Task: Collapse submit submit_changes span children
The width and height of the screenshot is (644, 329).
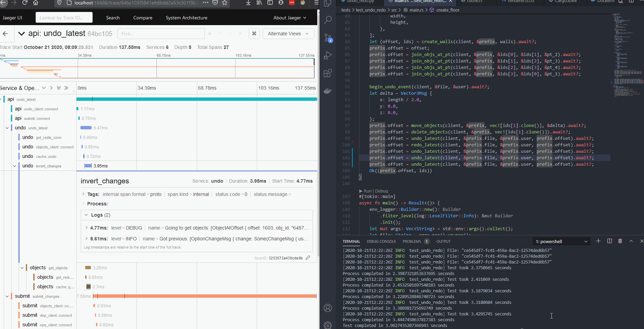Action: pos(7,296)
